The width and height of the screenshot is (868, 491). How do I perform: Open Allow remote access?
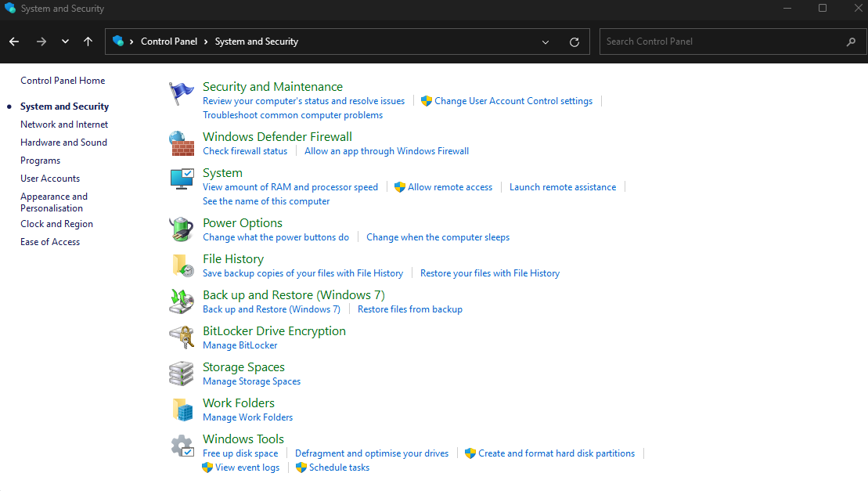450,187
